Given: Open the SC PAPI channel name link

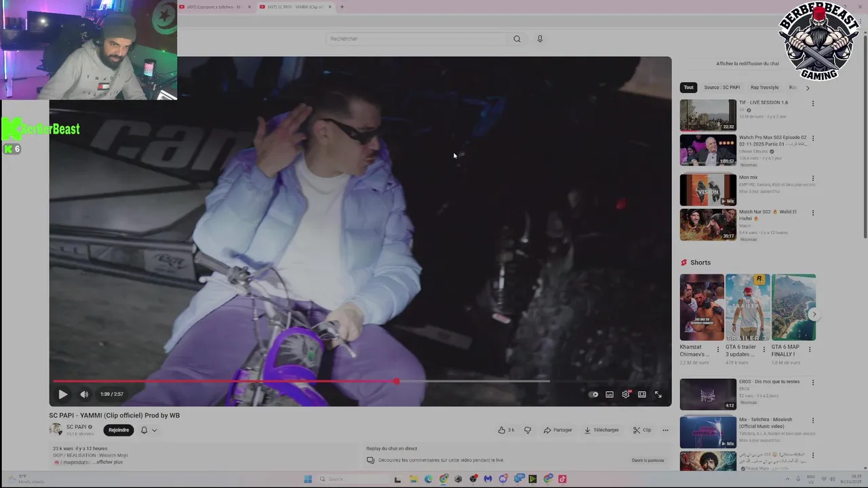Looking at the screenshot, I should (76, 427).
